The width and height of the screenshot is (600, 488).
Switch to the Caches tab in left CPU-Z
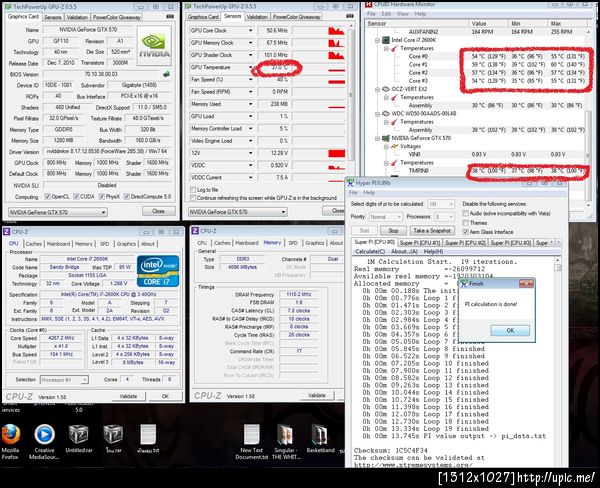point(34,243)
